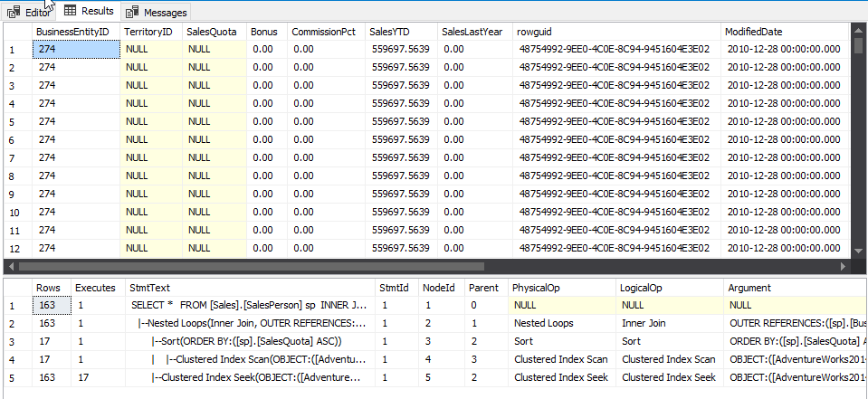Select the highlighted BusinessEntityID cell in row 1
Image resolution: width=868 pixels, height=399 pixels.
point(76,49)
